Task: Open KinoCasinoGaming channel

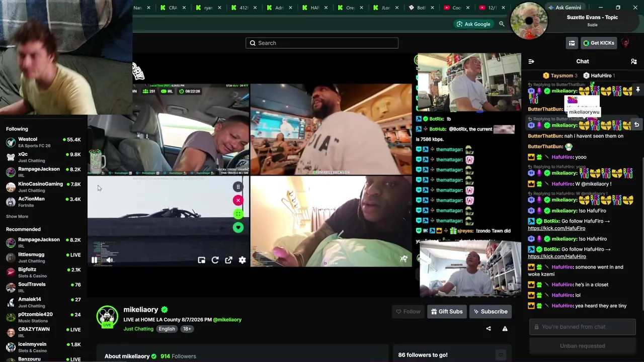Action: click(x=43, y=187)
